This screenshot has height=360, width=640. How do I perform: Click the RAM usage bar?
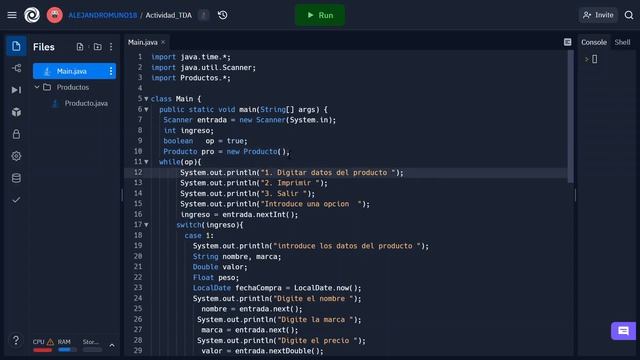coord(67,350)
